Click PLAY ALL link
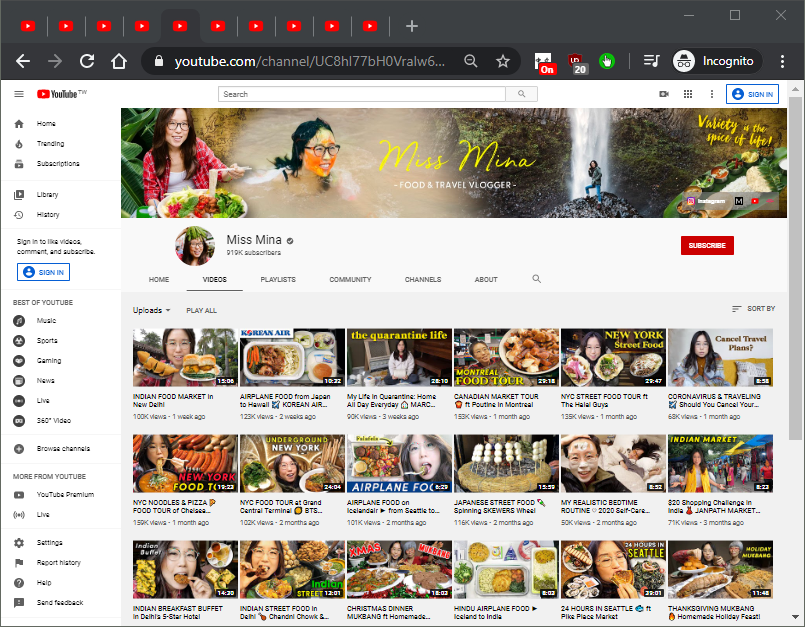The height and width of the screenshot is (627, 805). [201, 311]
